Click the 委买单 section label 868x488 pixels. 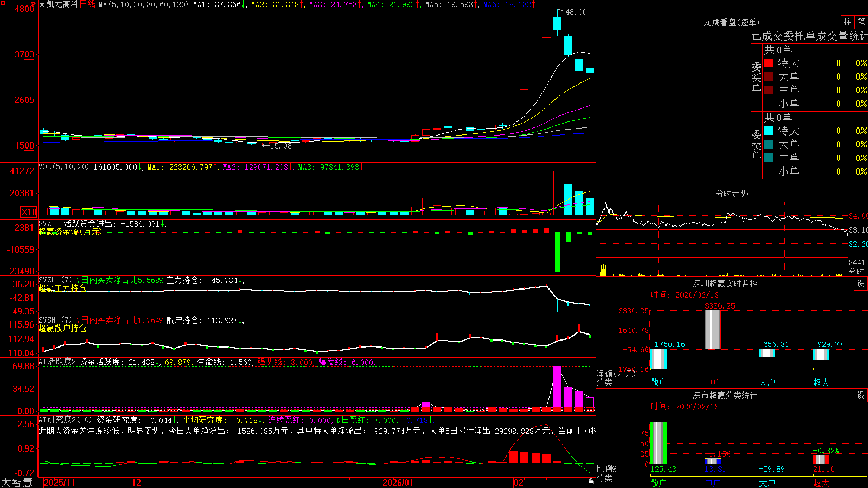click(x=756, y=77)
